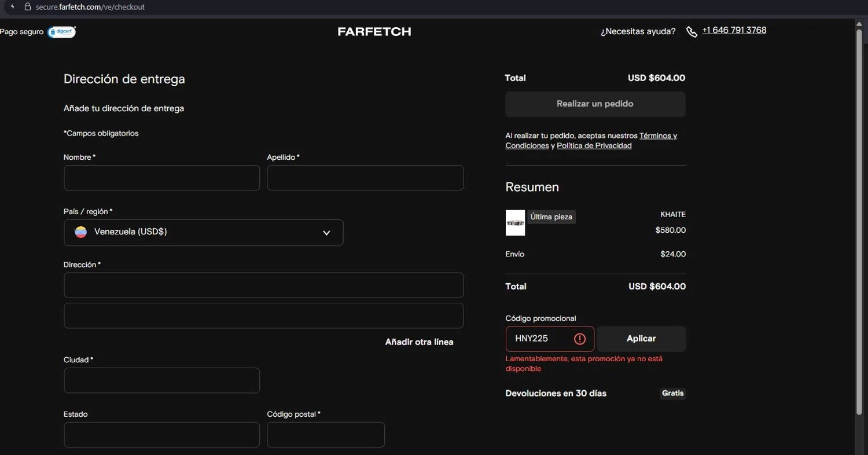Open the País / región dropdown

(x=203, y=233)
